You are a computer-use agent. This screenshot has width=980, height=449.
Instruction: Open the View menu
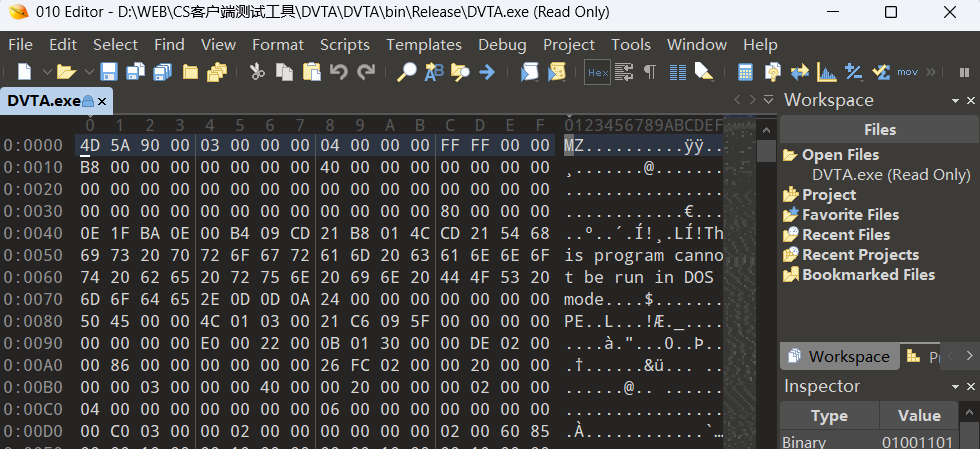click(x=218, y=44)
